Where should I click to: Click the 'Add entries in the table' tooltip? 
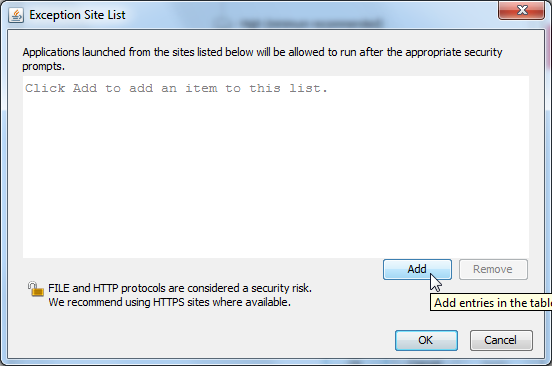click(491, 303)
